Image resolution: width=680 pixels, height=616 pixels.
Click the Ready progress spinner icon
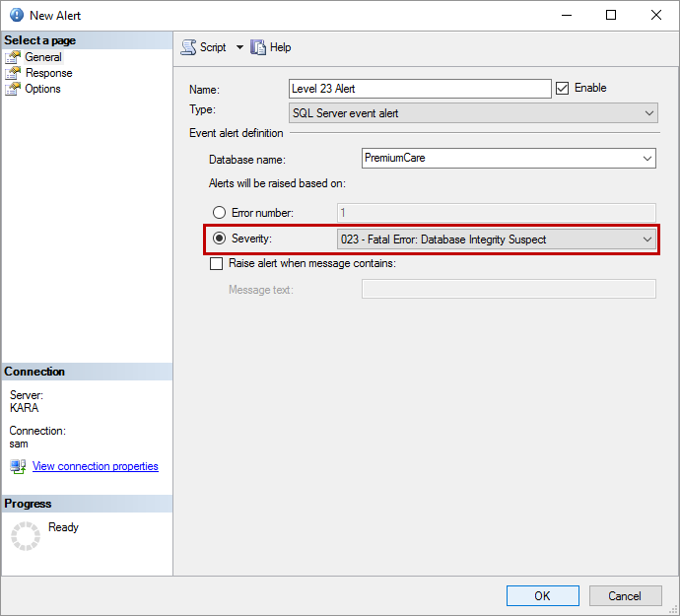26,535
